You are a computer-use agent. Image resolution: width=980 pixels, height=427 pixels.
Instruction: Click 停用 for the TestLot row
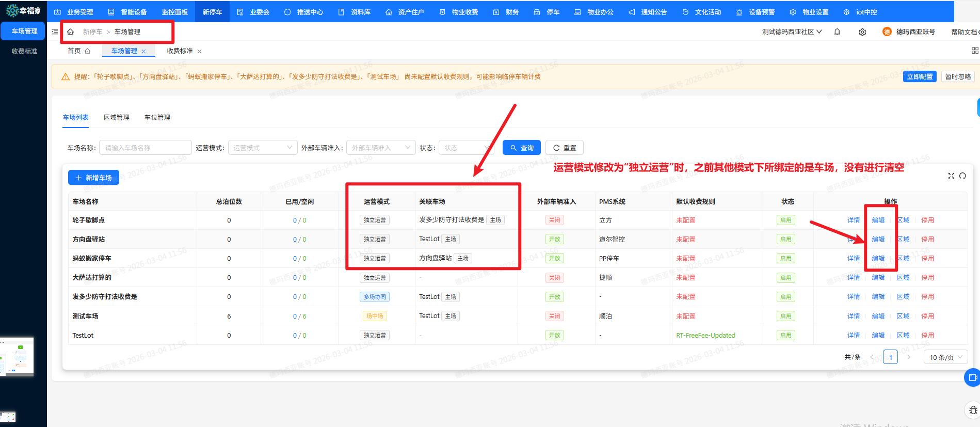pyautogui.click(x=927, y=336)
